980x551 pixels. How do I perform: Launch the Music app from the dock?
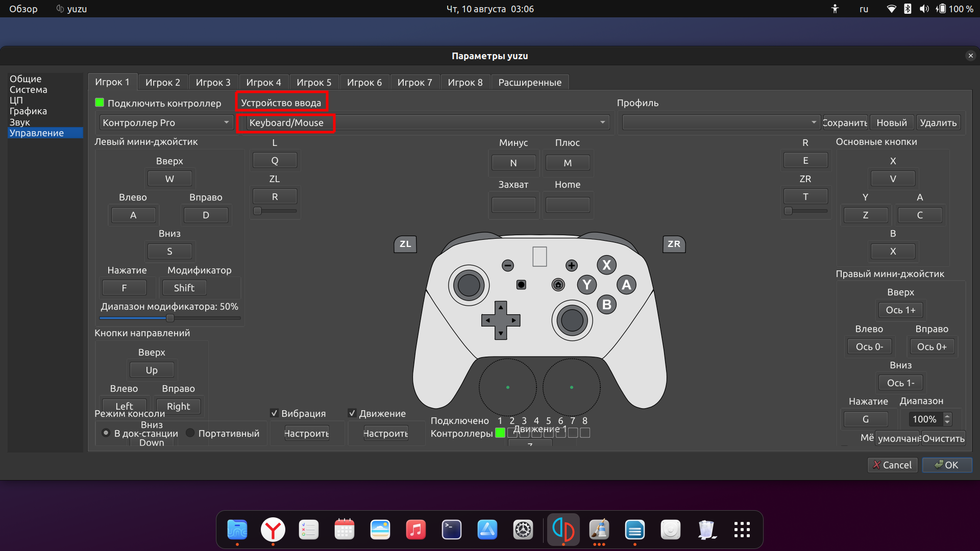416,530
